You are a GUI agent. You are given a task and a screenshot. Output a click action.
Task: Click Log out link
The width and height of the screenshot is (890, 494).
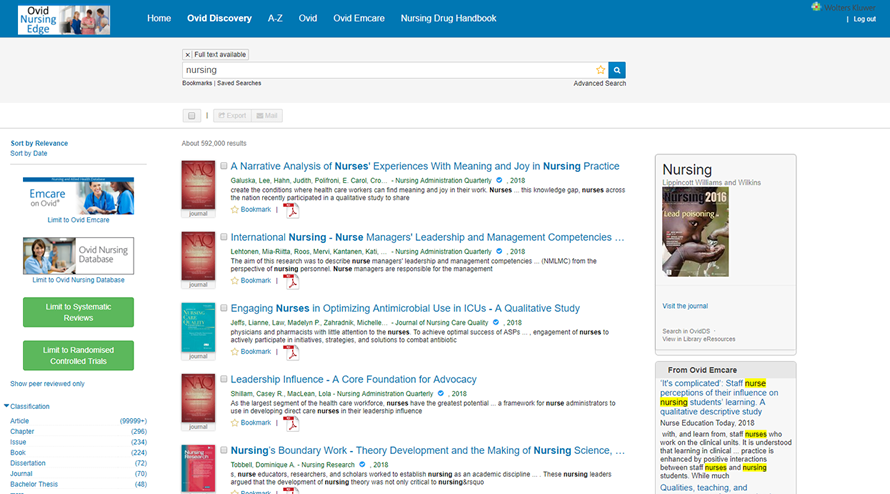coord(864,19)
